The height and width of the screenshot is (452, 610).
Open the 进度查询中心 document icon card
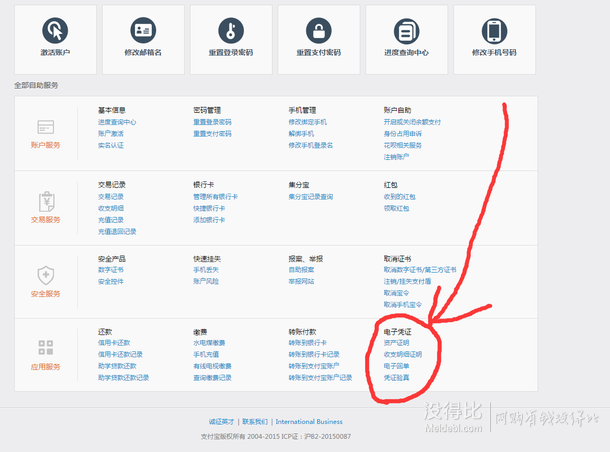click(407, 39)
